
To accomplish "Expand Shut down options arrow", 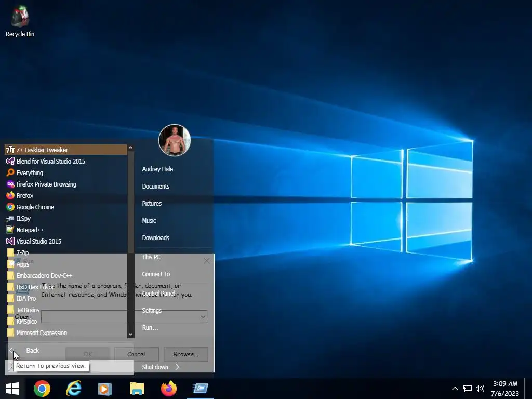I will [x=177, y=367].
